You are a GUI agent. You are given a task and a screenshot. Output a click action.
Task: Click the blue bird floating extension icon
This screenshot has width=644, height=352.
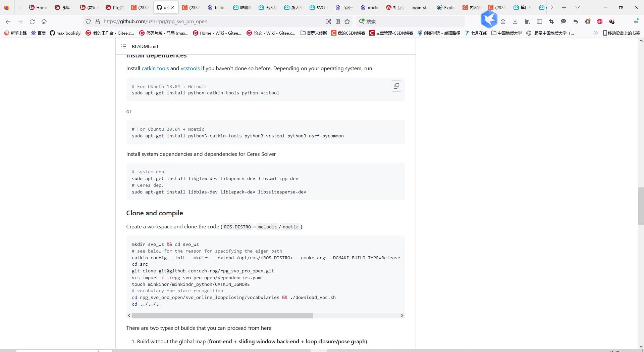pyautogui.click(x=489, y=19)
